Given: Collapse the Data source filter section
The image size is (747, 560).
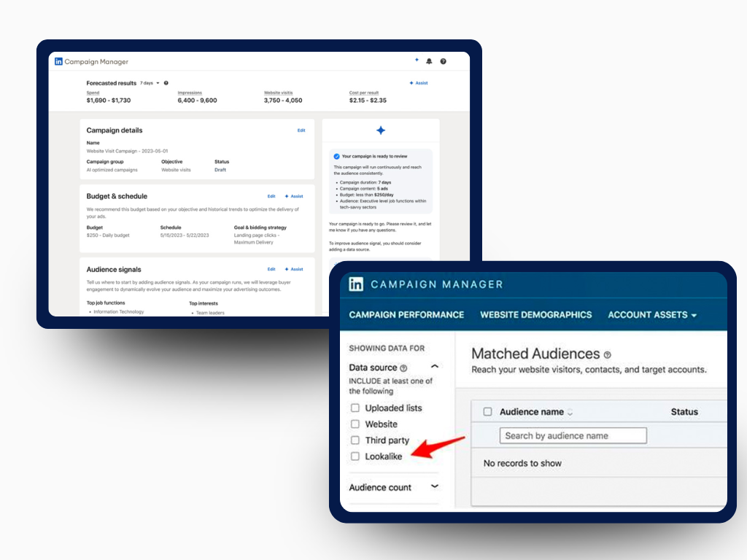Looking at the screenshot, I should coord(435,367).
